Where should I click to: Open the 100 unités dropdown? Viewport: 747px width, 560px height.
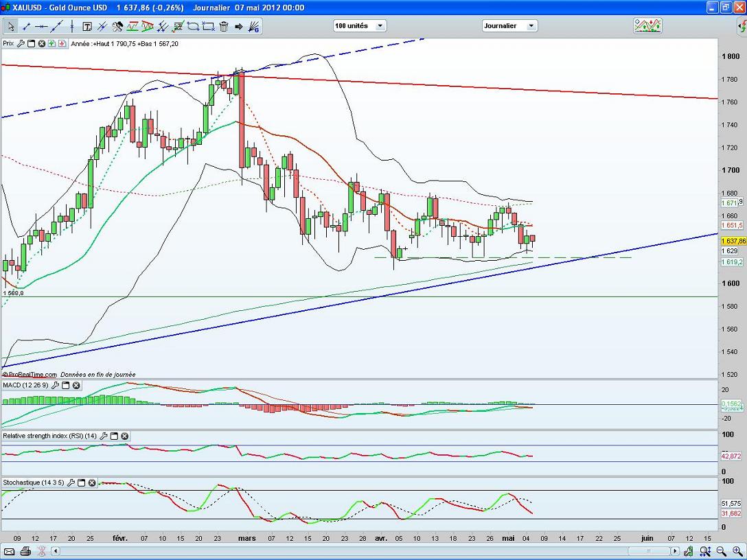coord(359,26)
